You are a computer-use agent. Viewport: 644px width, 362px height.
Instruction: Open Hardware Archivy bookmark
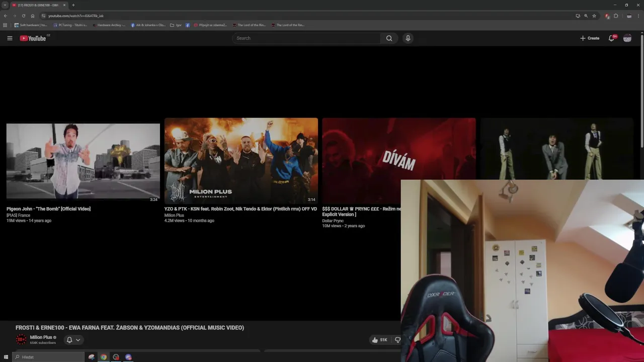point(109,25)
